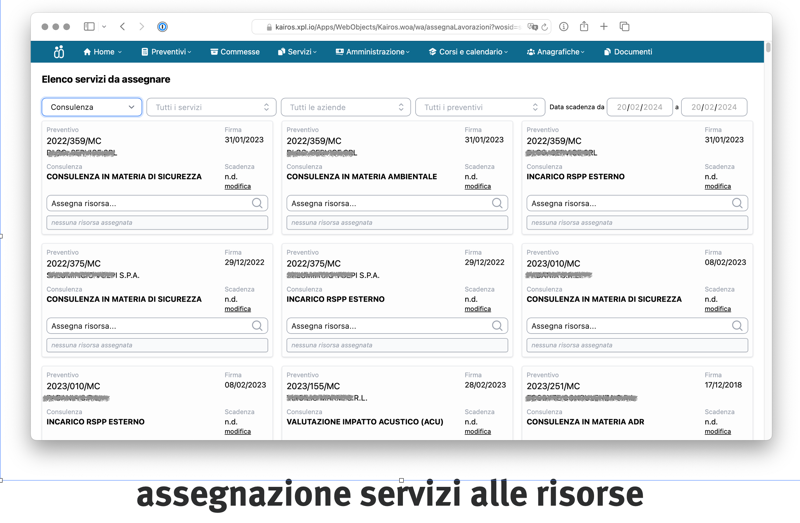Click the translate icon in the address bar
Viewport: 800px width, 523px height.
tap(533, 27)
